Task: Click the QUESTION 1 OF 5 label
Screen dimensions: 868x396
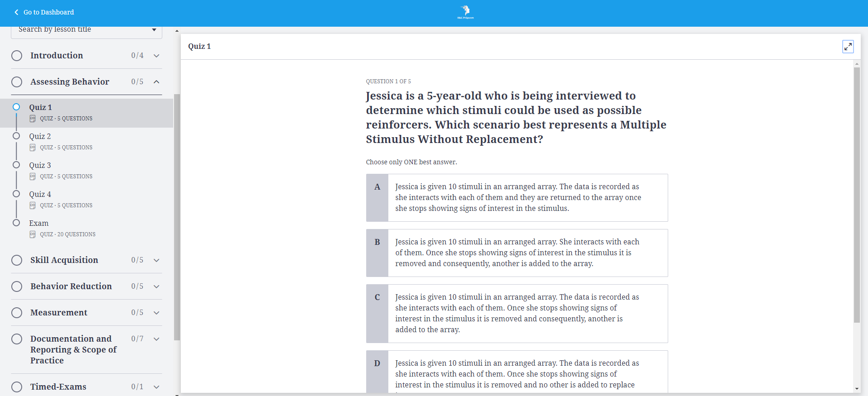Action: click(x=388, y=81)
